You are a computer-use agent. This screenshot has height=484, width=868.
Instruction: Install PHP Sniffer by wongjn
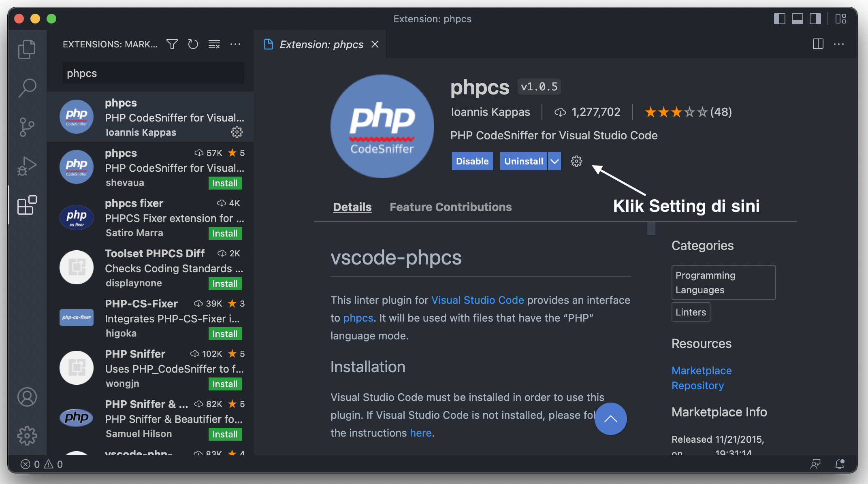[225, 384]
